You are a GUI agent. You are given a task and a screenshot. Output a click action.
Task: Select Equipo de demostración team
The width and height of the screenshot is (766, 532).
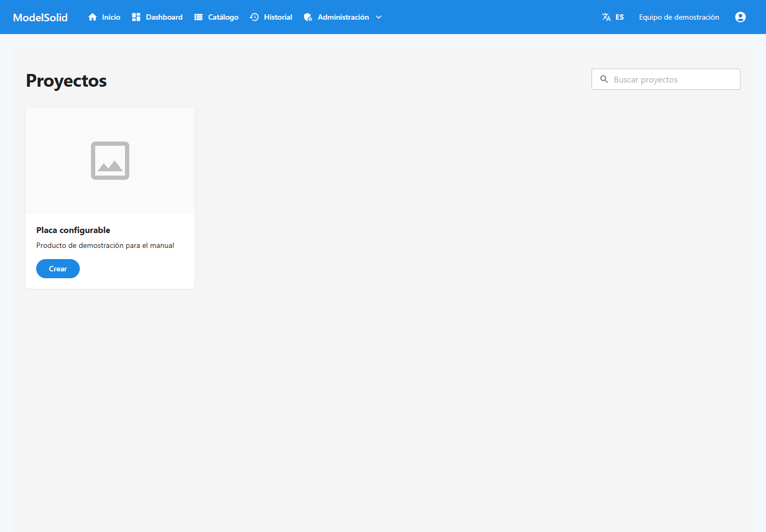click(x=679, y=17)
